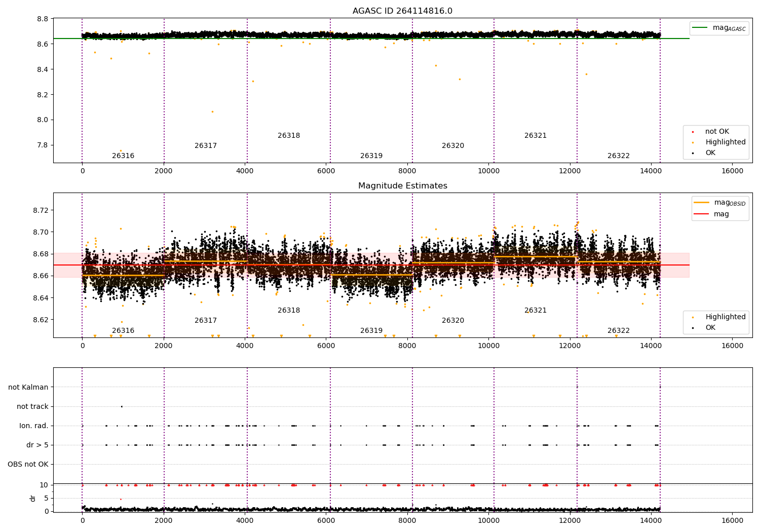Screen dimensions: 760x532
Task: Click the 8.4 tick on the top y-axis
Action: coord(43,70)
